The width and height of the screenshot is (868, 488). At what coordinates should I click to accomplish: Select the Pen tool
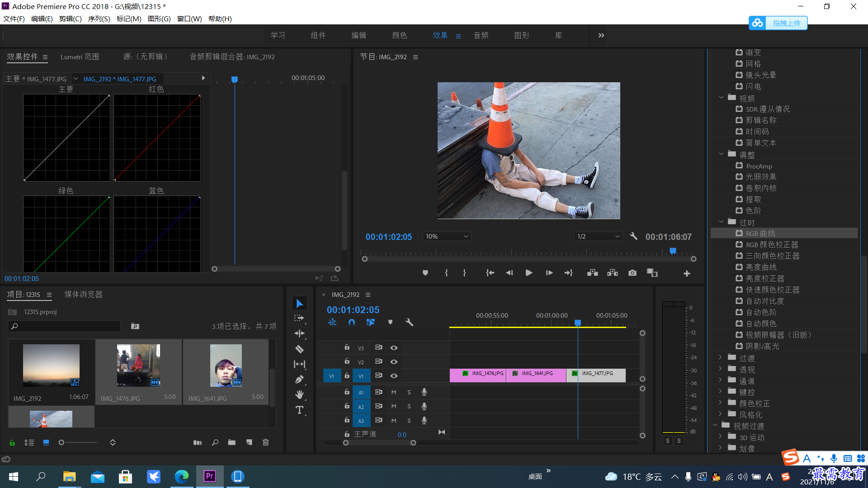coord(299,380)
